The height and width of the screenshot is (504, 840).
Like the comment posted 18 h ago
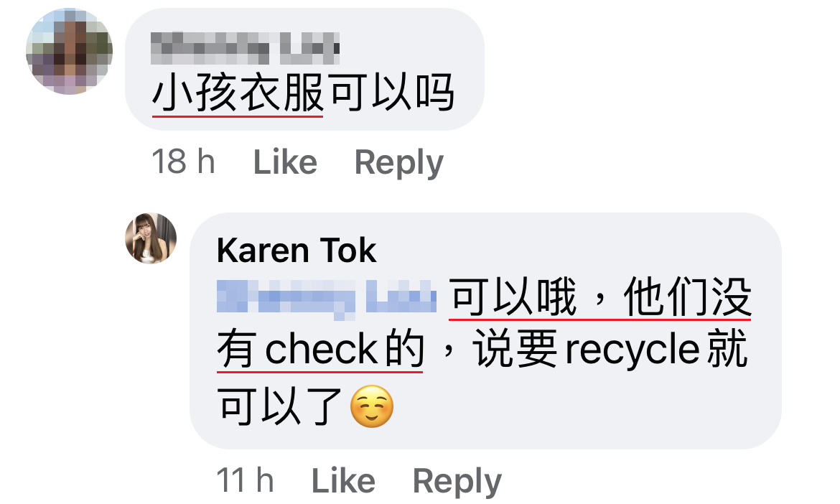pyautogui.click(x=285, y=162)
